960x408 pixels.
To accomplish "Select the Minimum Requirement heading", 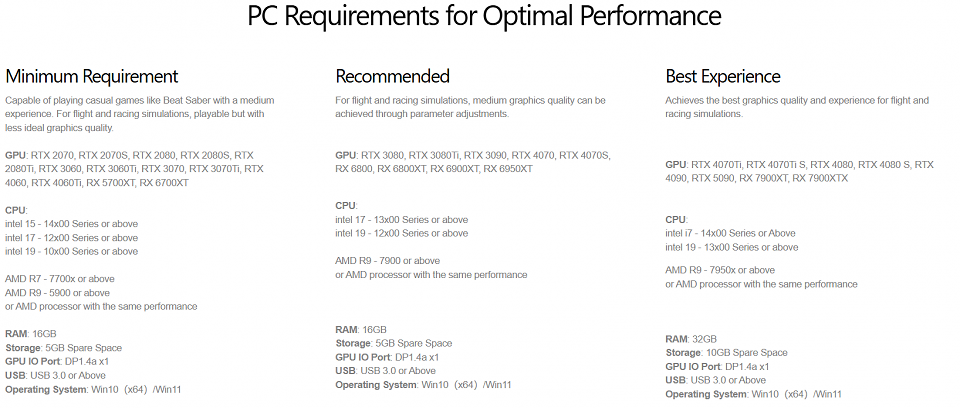I will click(x=92, y=77).
